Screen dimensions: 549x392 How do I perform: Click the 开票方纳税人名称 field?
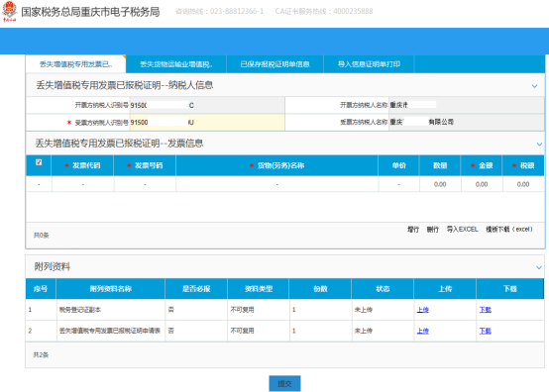click(467, 105)
